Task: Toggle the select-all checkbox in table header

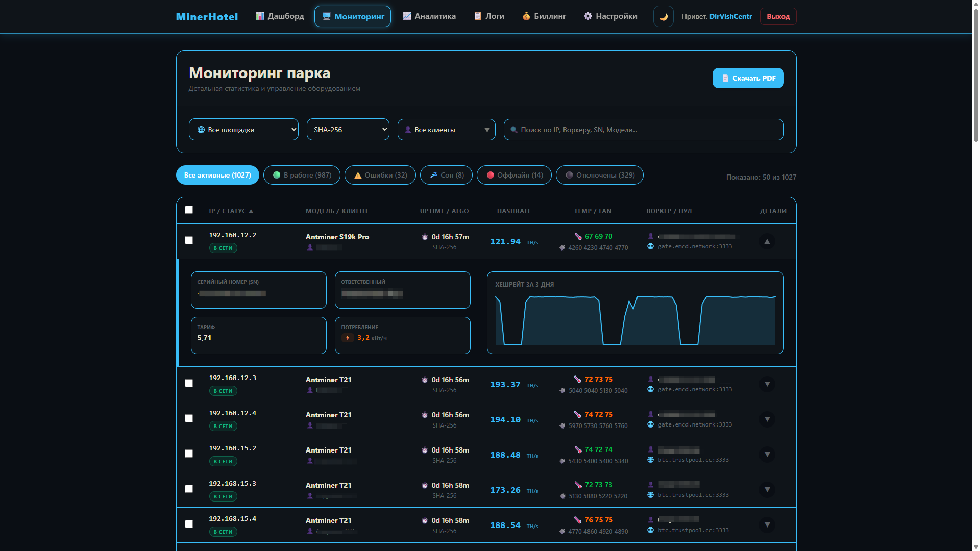Action: [189, 210]
